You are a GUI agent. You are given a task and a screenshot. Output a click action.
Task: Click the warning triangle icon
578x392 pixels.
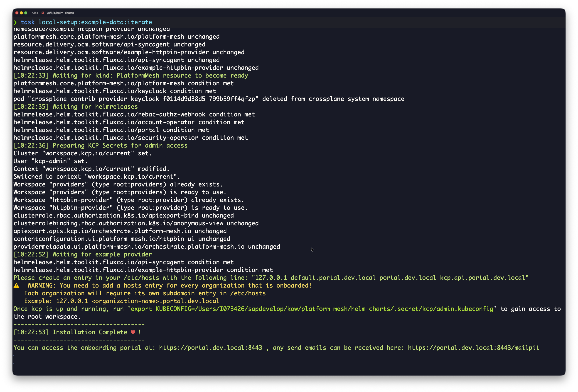[17, 285]
